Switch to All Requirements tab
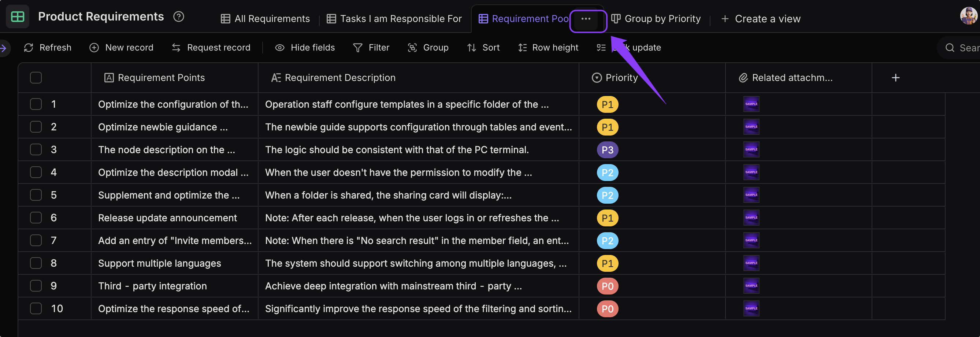Screen dimensions: 980x337 pos(265,19)
